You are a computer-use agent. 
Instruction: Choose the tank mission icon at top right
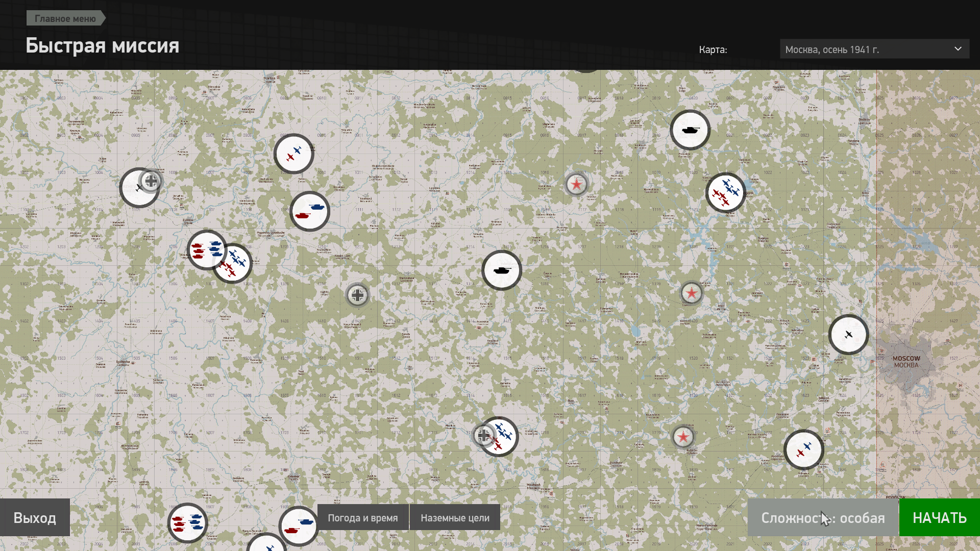(x=690, y=130)
